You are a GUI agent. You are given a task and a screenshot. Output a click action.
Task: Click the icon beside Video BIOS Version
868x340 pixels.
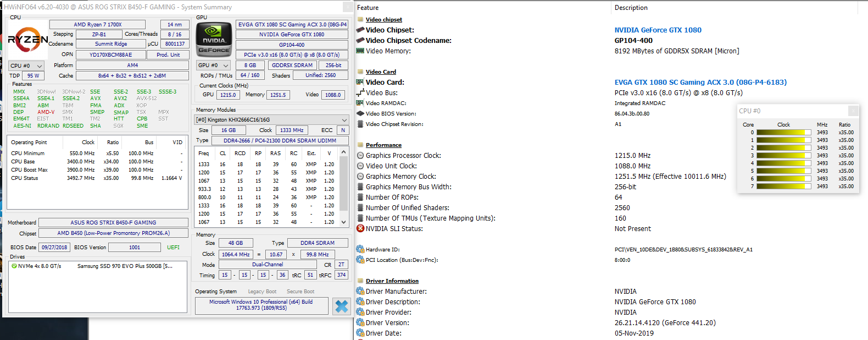pyautogui.click(x=360, y=113)
